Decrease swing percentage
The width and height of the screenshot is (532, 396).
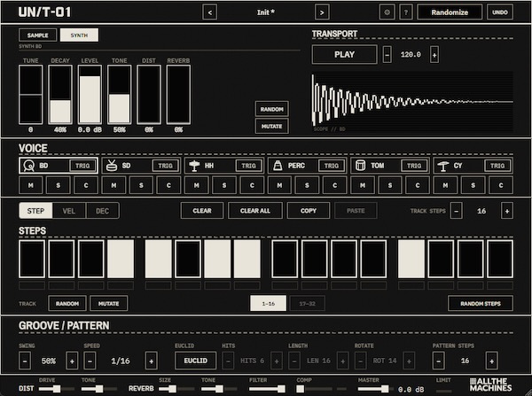(25, 361)
